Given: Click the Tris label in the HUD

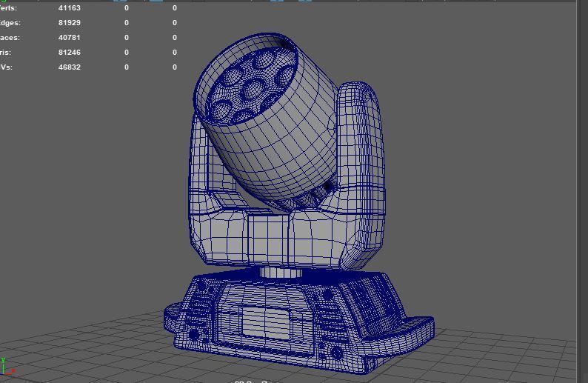Looking at the screenshot, I should (6, 53).
